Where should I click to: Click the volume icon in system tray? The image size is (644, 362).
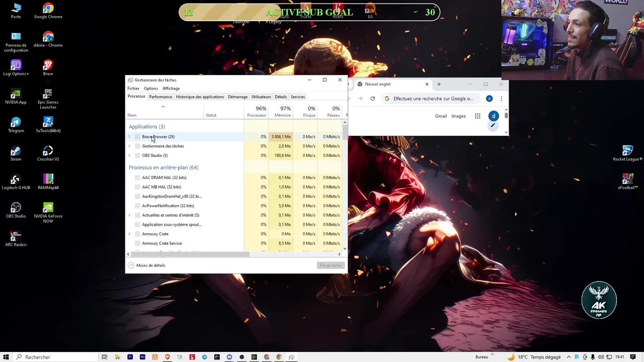point(601,357)
